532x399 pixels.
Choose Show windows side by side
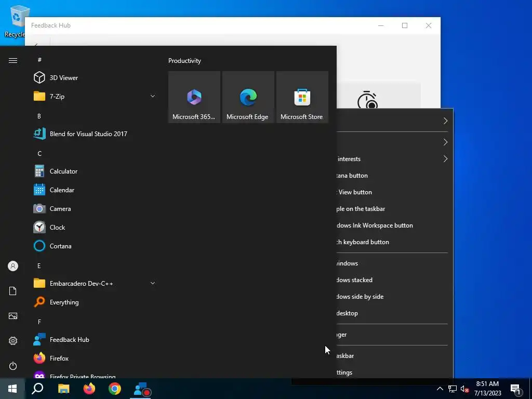point(395,297)
